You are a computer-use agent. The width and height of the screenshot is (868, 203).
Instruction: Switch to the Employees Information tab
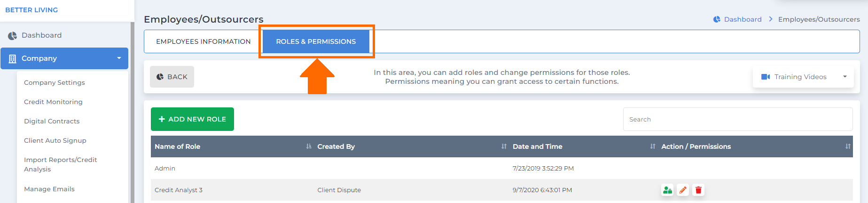pyautogui.click(x=203, y=41)
